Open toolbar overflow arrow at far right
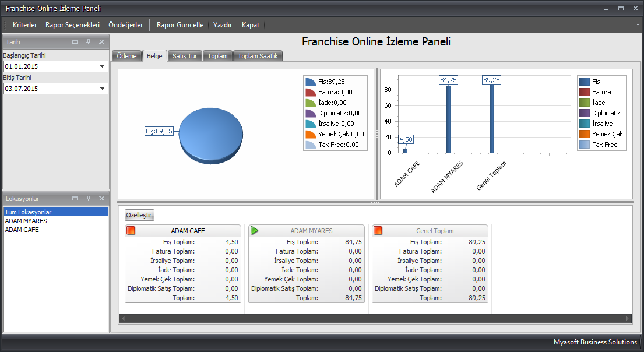The width and height of the screenshot is (644, 352). (x=638, y=24)
